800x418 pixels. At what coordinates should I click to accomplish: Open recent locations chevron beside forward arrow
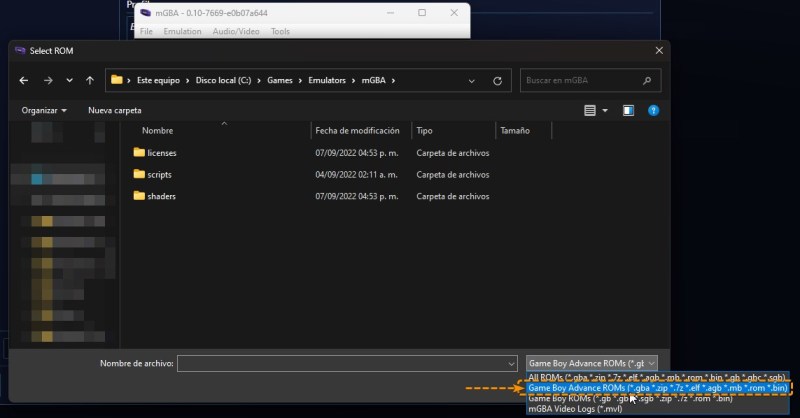[x=69, y=81]
